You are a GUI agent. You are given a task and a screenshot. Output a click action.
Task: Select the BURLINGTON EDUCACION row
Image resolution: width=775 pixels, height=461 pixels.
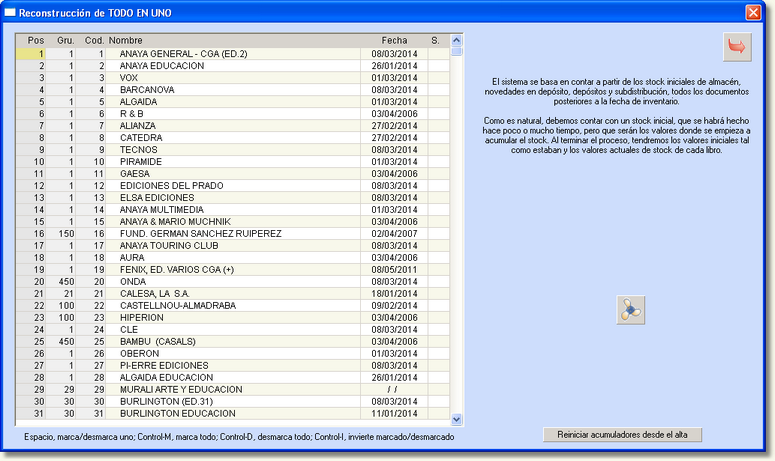(233, 413)
